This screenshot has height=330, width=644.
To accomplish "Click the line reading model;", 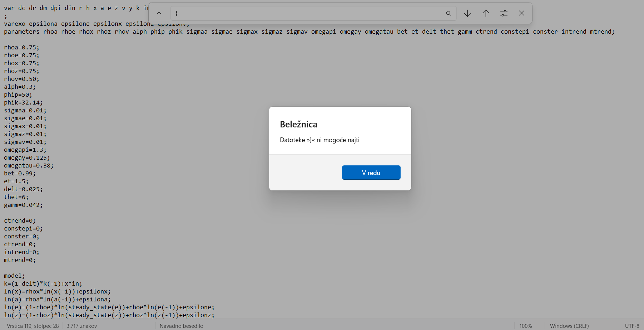I will [x=14, y=276].
